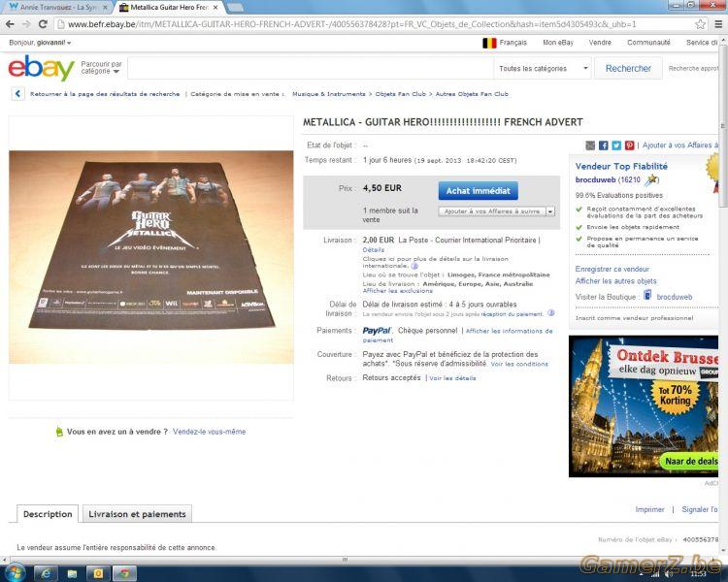Viewport: 728px width, 582px height.
Task: Click Voir les détails returns link
Action: pos(452,377)
